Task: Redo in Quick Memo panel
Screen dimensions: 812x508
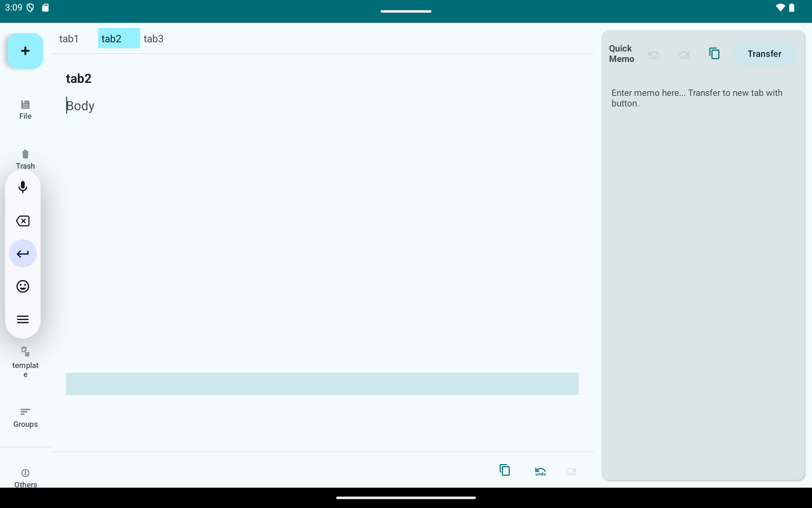Action: tap(684, 54)
